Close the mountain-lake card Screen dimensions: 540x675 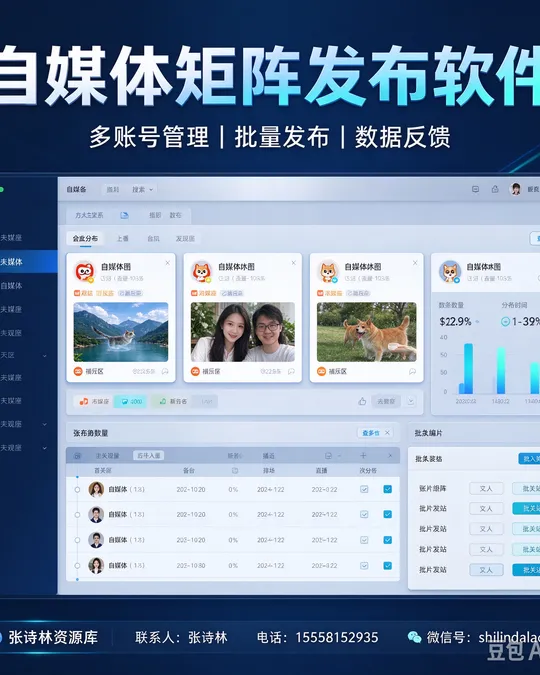[168, 263]
